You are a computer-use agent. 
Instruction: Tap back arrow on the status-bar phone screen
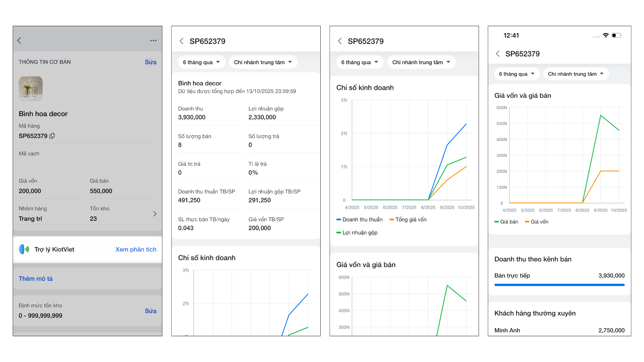498,54
